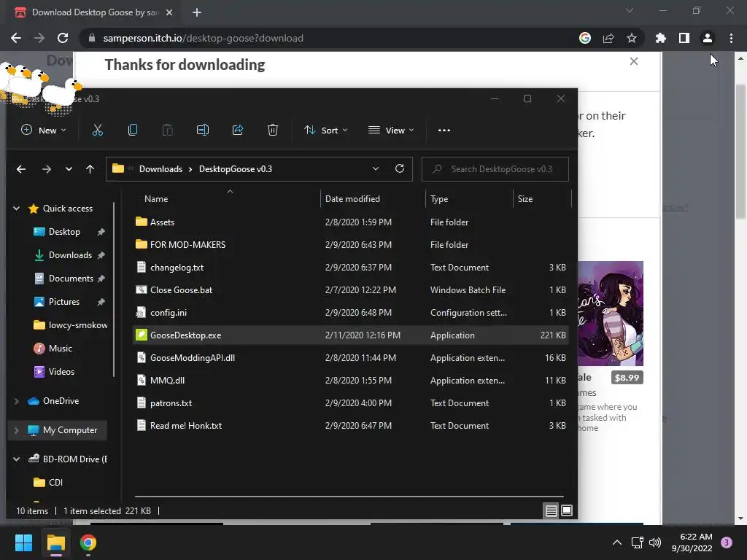Refresh the DesktopGoose v0.3 folder
The height and width of the screenshot is (560, 747).
pos(400,168)
